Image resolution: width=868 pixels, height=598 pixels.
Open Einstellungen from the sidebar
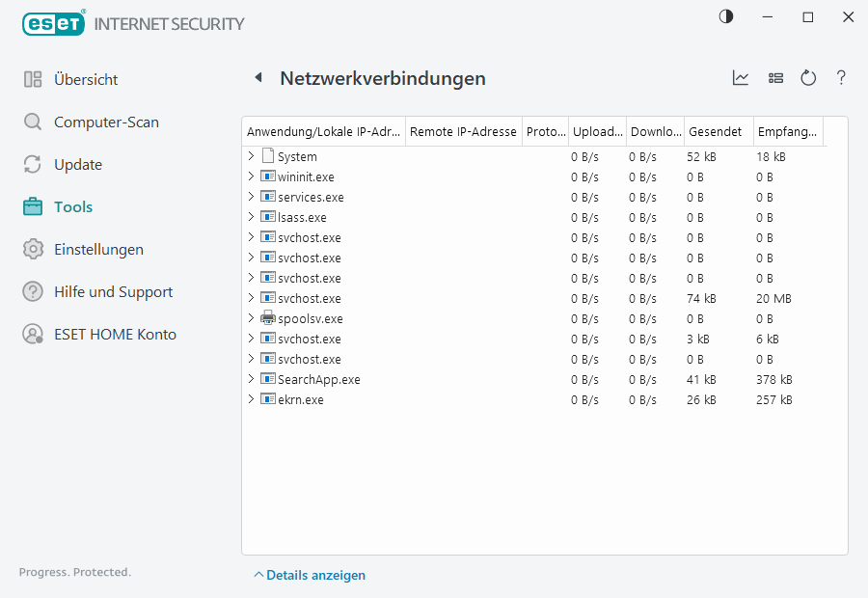tap(98, 249)
